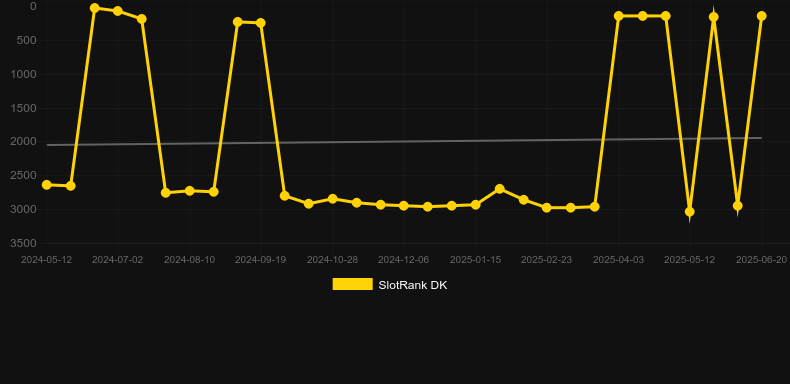Click the 2024-05-12 x-axis date label

[46, 260]
